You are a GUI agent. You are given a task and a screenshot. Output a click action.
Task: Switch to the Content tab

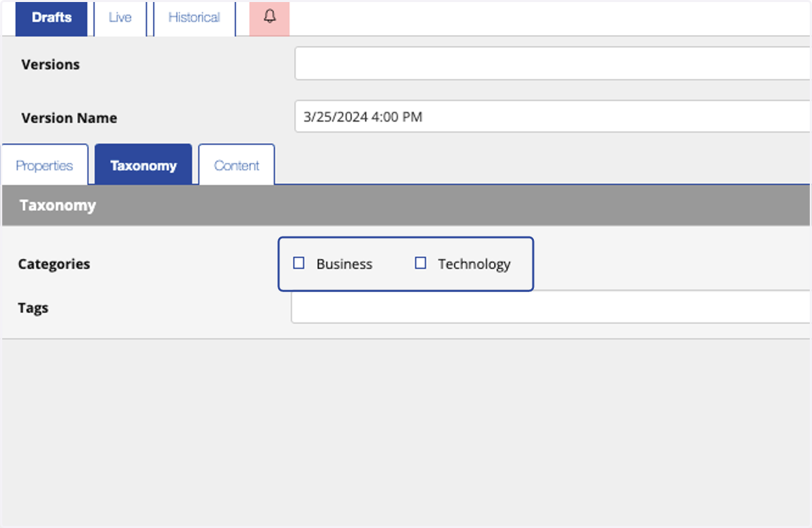coord(237,165)
